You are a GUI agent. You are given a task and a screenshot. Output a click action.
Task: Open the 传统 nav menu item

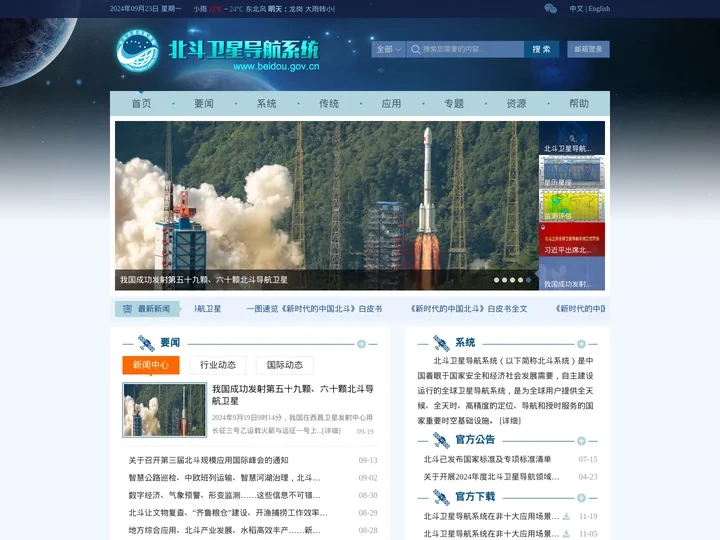point(329,104)
